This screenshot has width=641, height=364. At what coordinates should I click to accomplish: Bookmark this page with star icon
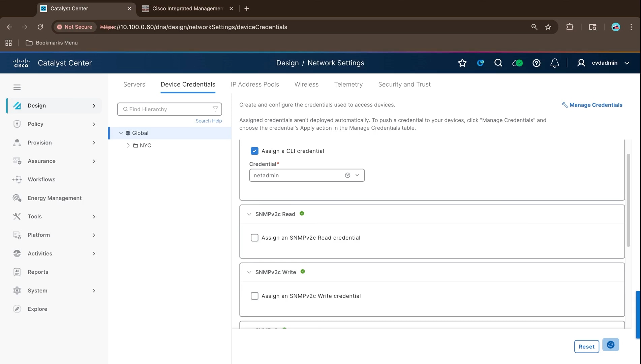tap(548, 27)
